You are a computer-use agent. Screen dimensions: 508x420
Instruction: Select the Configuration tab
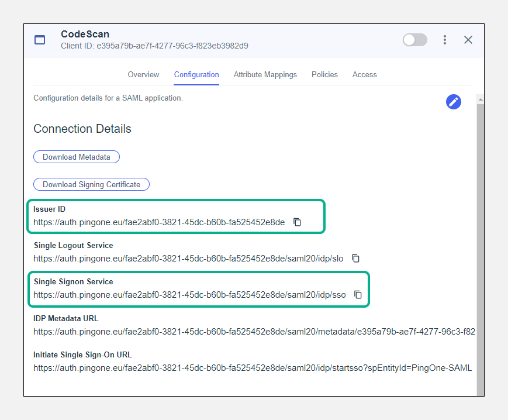tap(196, 75)
